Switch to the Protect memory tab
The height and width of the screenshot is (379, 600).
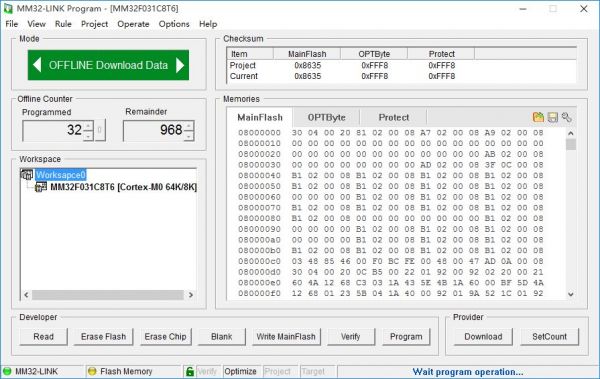tap(393, 118)
